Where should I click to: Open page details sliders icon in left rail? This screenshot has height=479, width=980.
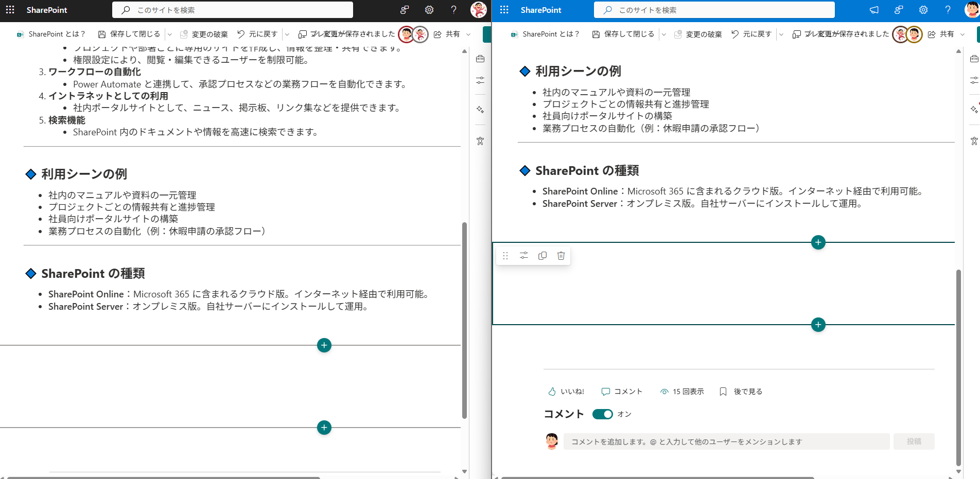[x=480, y=80]
